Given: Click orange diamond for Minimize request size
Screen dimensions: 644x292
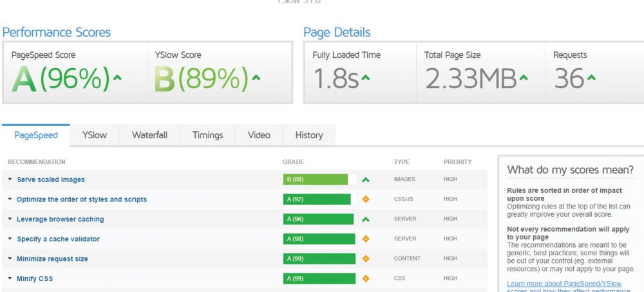Looking at the screenshot, I should [x=366, y=259].
